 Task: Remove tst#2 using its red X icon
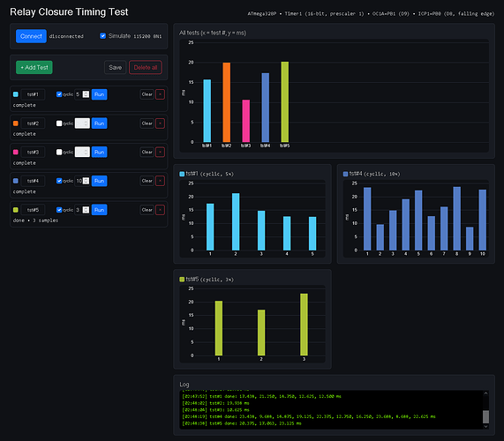tap(160, 123)
